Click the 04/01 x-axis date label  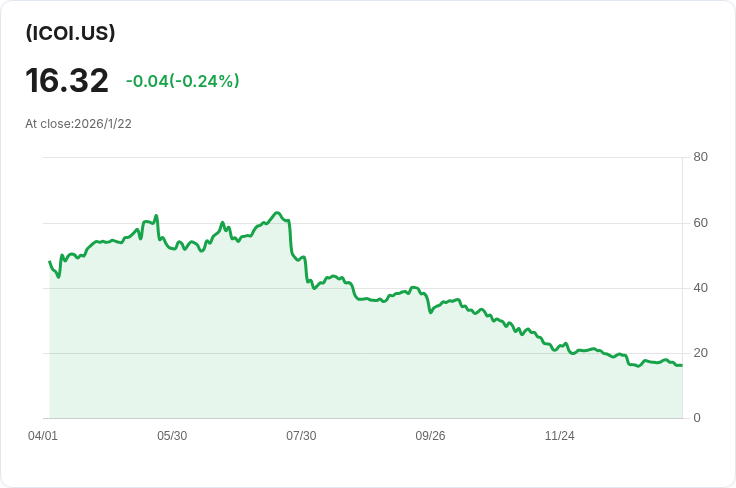point(43,436)
